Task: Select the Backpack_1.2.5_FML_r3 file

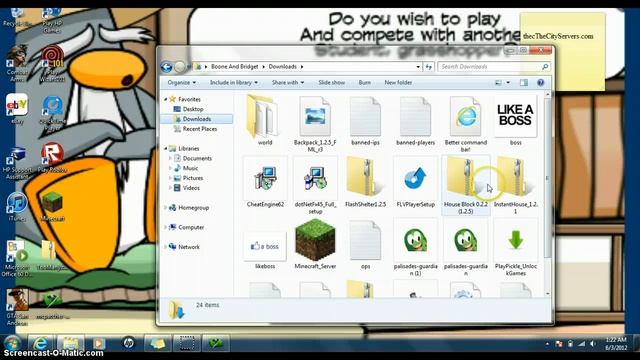Action: pyautogui.click(x=315, y=123)
